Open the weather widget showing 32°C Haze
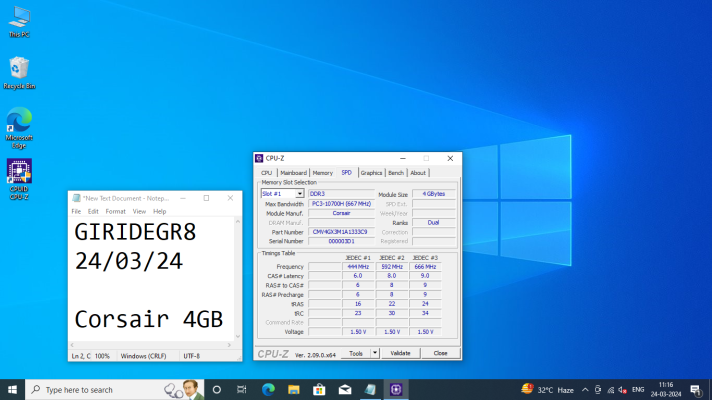 tap(547, 390)
